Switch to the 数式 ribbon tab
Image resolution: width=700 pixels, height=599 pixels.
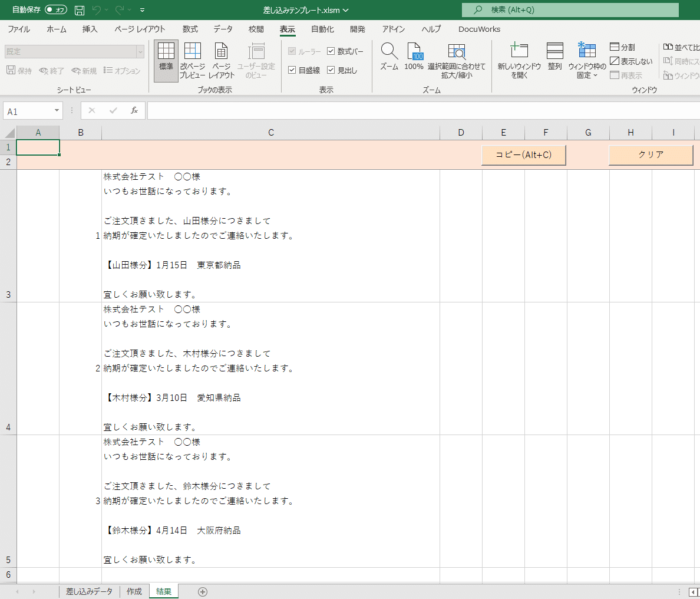coord(190,29)
